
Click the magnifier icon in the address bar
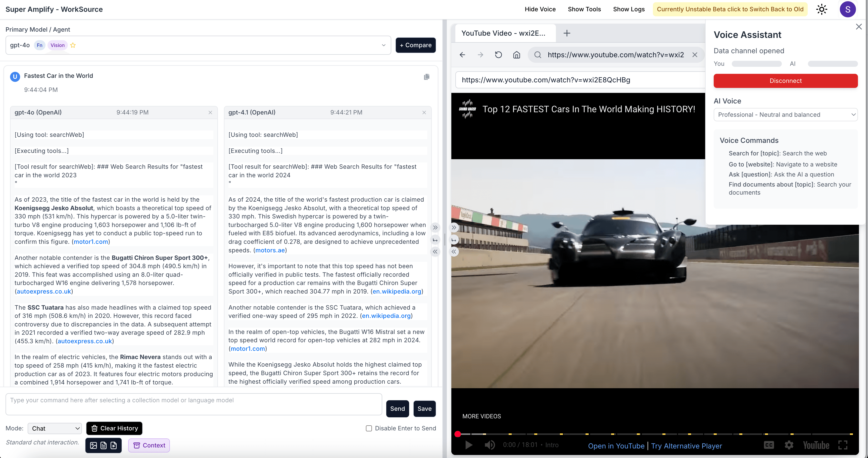(x=538, y=54)
